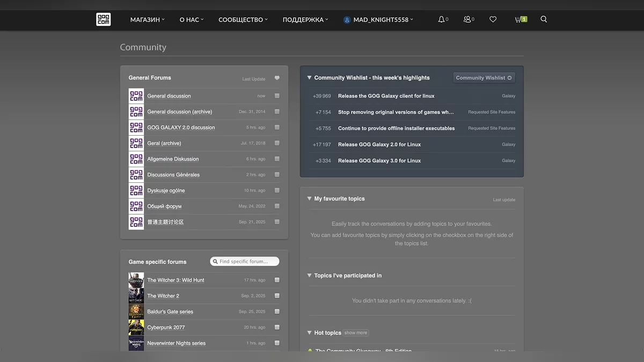Click the search magnifier icon in the header
Viewport: 644px width, 362px height.
[544, 19]
